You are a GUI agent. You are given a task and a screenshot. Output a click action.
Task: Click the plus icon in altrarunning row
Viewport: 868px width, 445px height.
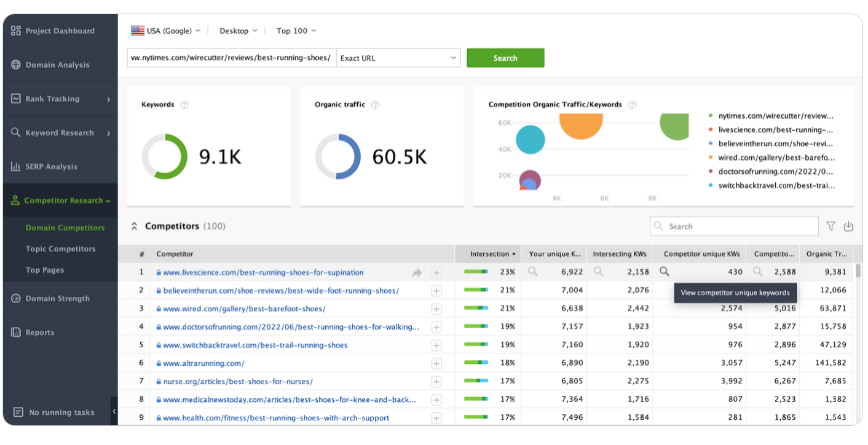click(436, 363)
